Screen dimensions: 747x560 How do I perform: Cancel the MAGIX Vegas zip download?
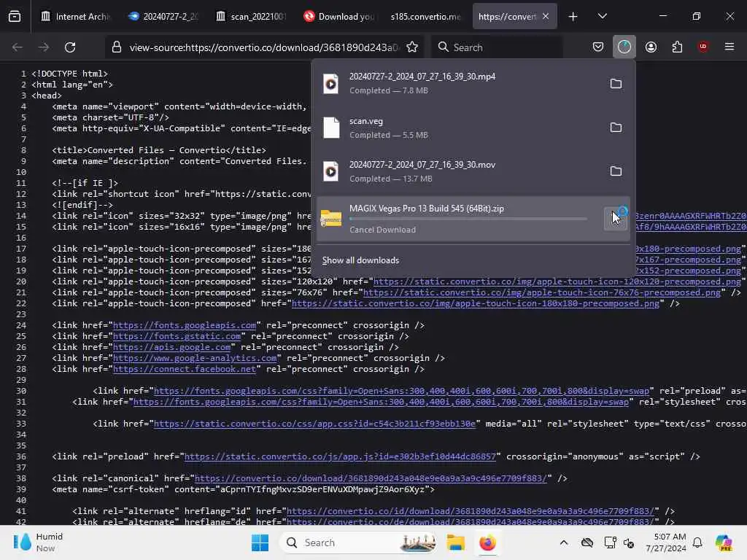(616, 219)
